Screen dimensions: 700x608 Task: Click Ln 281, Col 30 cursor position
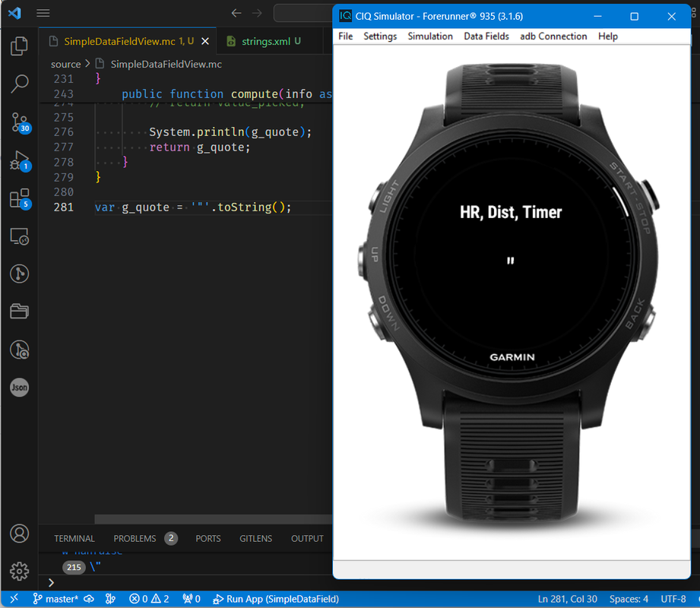point(567,599)
